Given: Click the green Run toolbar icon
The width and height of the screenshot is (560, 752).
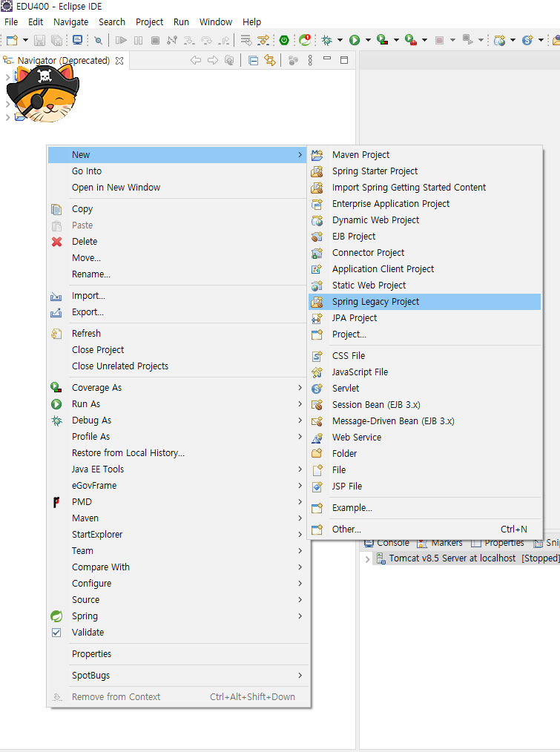Looking at the screenshot, I should (x=355, y=40).
